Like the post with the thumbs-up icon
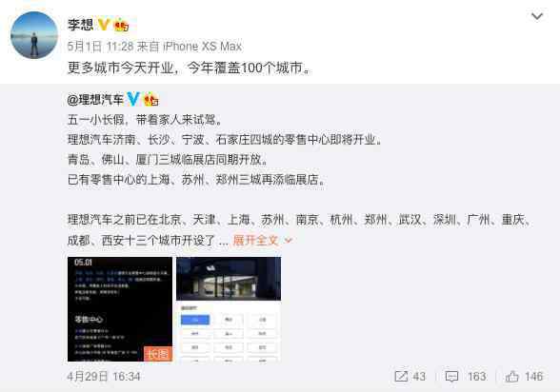 coord(511,376)
